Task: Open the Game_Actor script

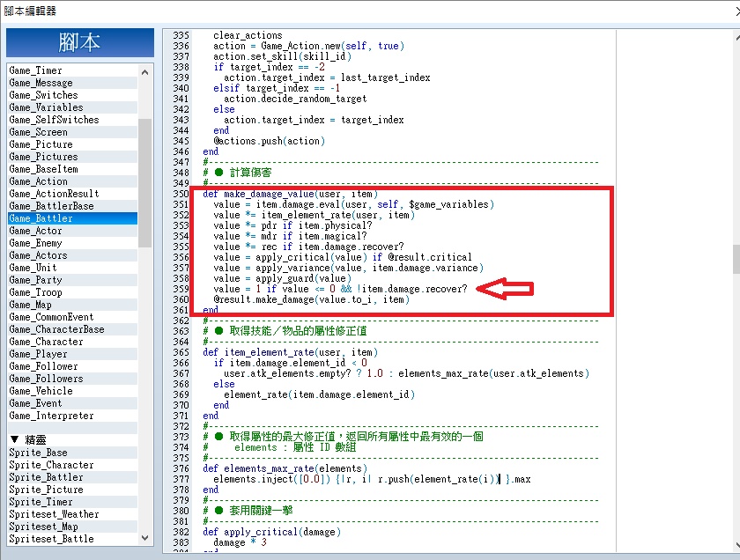Action: [72, 231]
